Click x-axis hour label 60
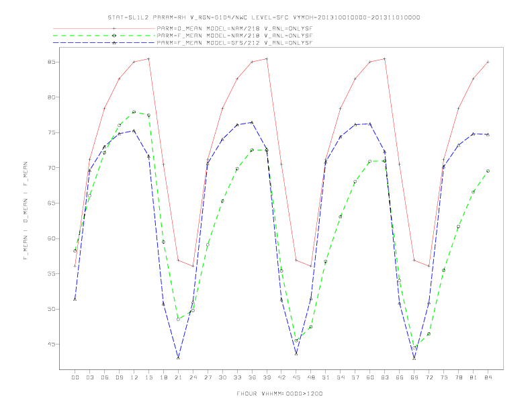 [x=370, y=377]
